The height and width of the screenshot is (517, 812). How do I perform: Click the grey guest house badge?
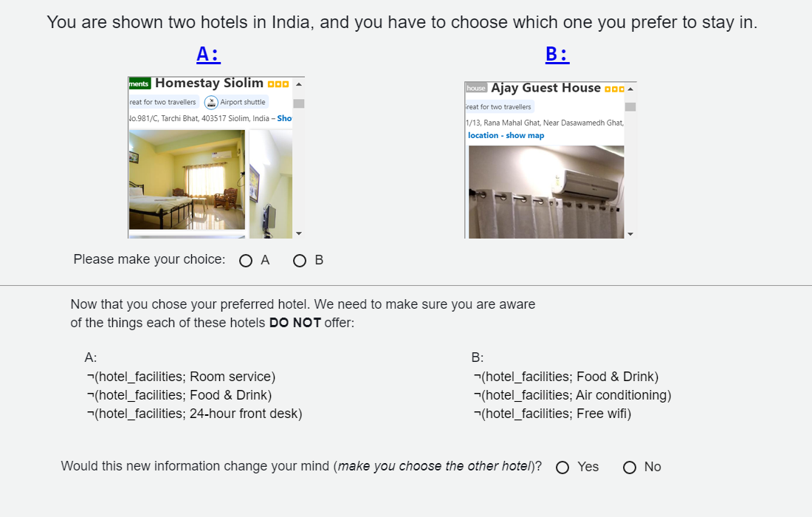point(476,88)
